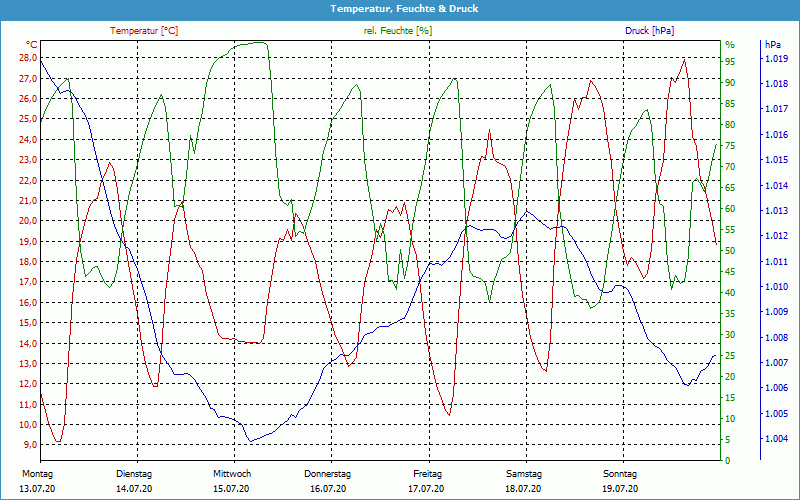Click the '°C' axis unit label
The image size is (800, 500).
[32, 44]
